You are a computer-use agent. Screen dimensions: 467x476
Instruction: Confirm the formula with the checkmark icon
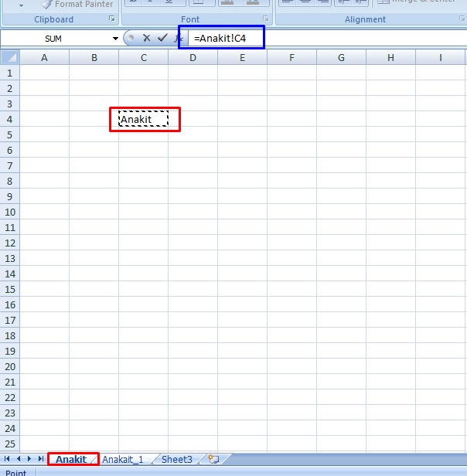click(x=162, y=39)
